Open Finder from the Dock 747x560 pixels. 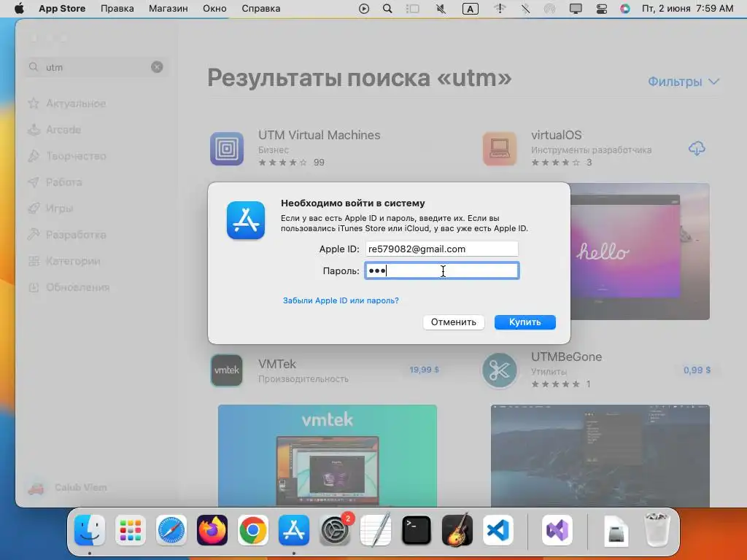[x=90, y=530]
